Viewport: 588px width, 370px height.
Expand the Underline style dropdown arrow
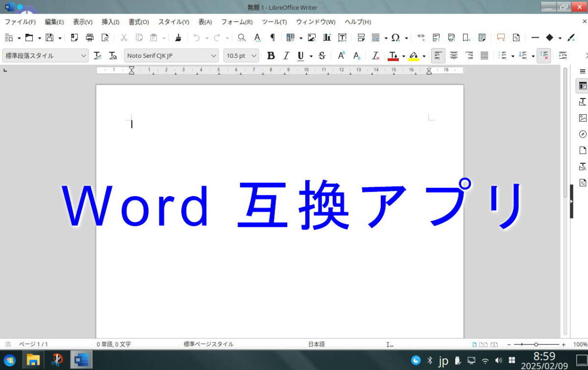(311, 56)
